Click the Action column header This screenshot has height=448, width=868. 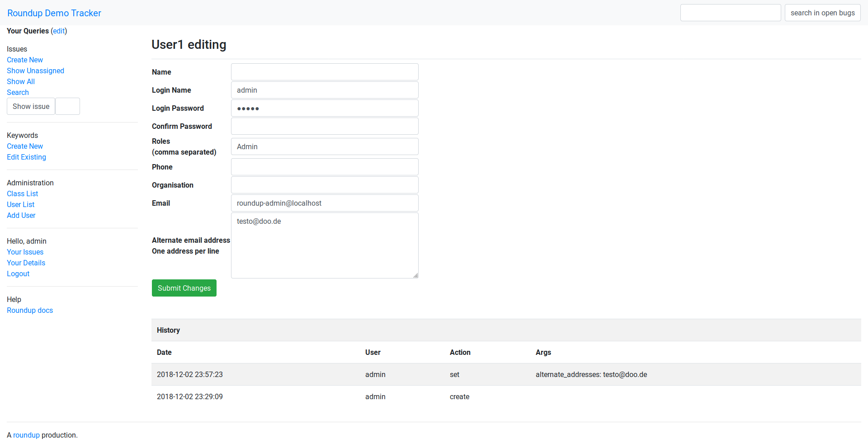(x=460, y=352)
